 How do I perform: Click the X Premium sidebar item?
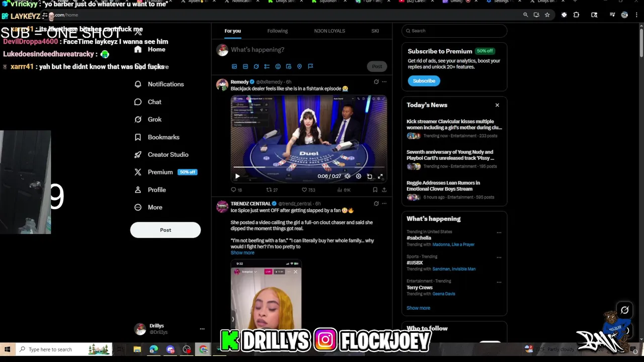[166, 172]
